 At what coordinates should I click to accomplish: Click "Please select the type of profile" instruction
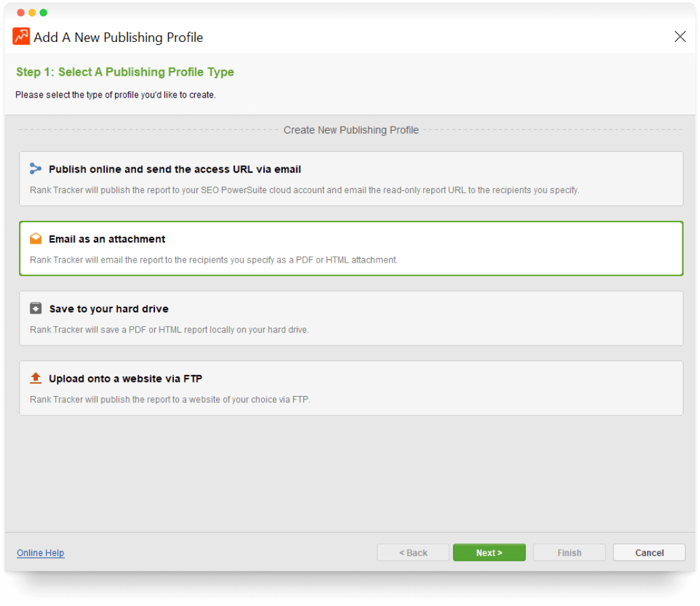pyautogui.click(x=116, y=95)
